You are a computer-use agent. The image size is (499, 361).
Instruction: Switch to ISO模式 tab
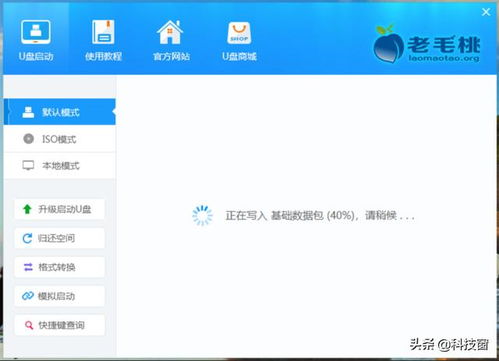pyautogui.click(x=60, y=139)
